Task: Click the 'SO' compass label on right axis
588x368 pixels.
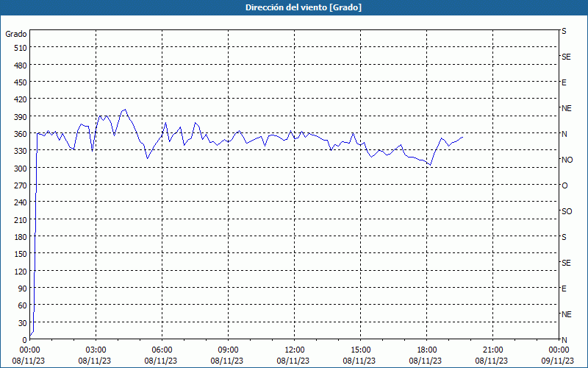Action: click(567, 211)
